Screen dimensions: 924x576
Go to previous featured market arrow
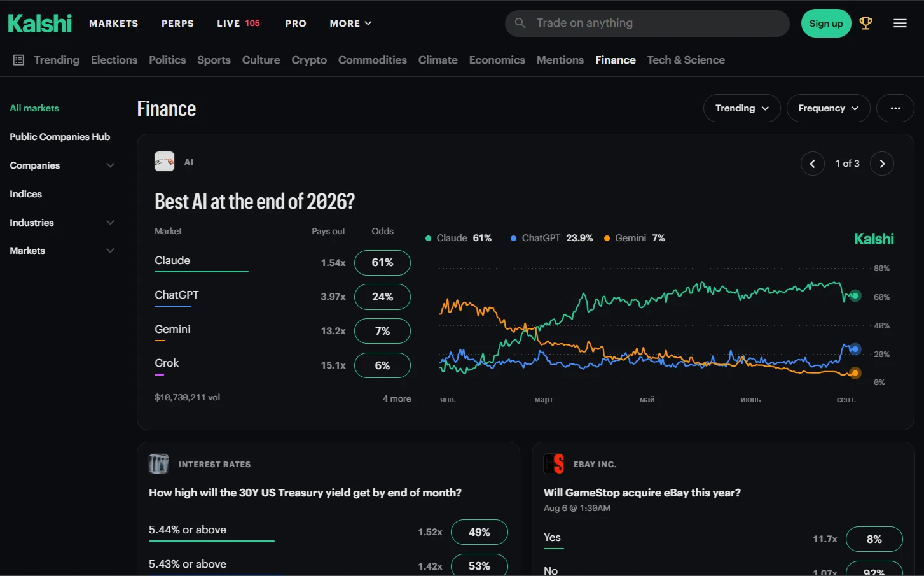(812, 164)
